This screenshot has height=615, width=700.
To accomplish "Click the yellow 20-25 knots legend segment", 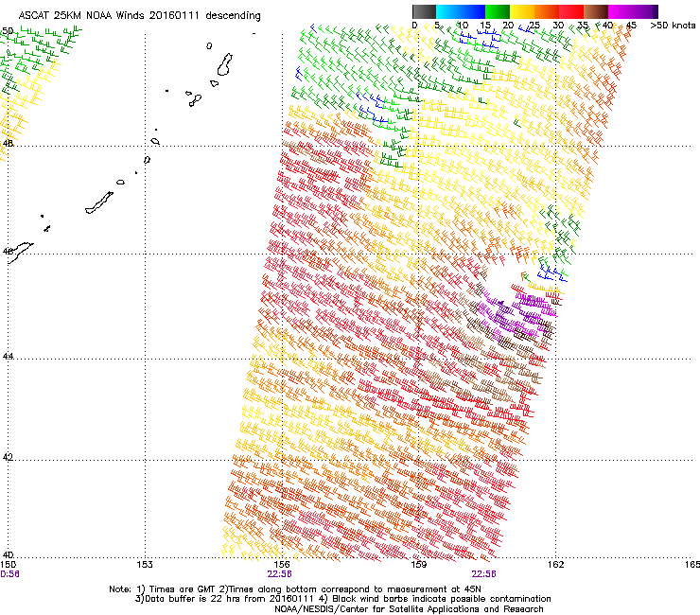I will tap(522, 11).
